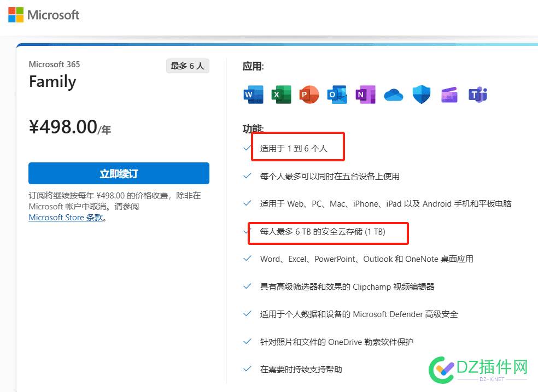Click the checkmark beside Clipchamp 视频编辑器
This screenshot has height=392, width=538.
(247, 286)
